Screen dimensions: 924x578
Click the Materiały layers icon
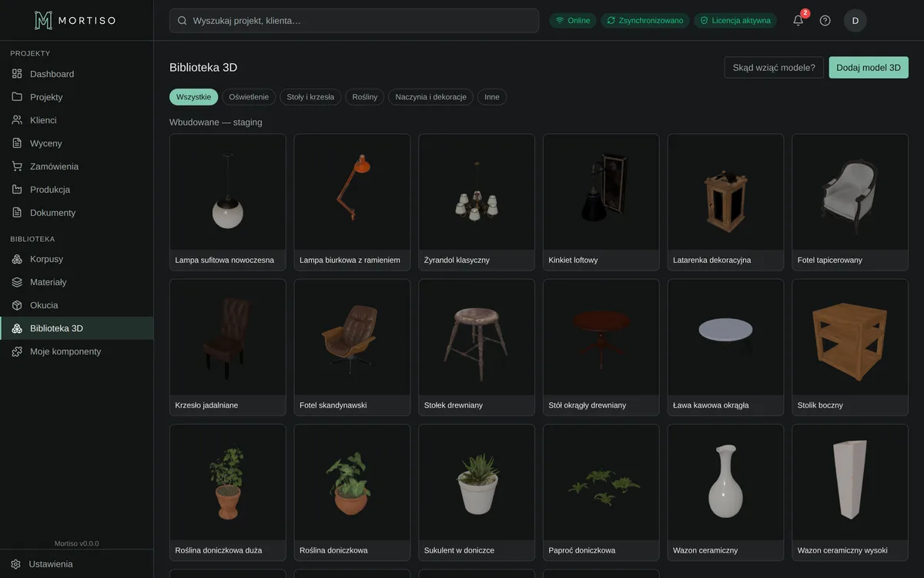coord(17,282)
